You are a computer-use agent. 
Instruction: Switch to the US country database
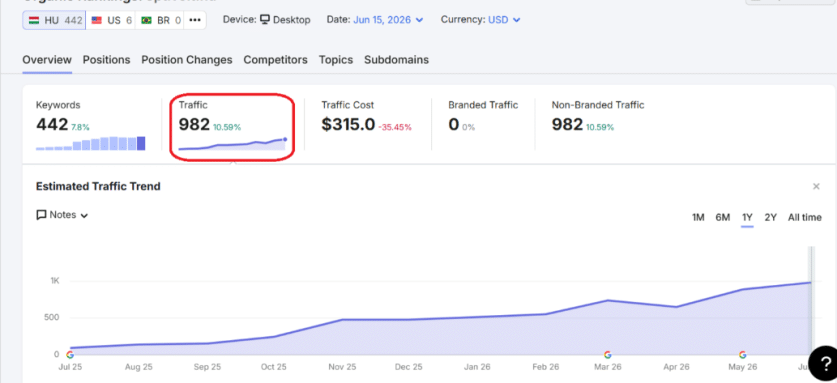click(111, 20)
